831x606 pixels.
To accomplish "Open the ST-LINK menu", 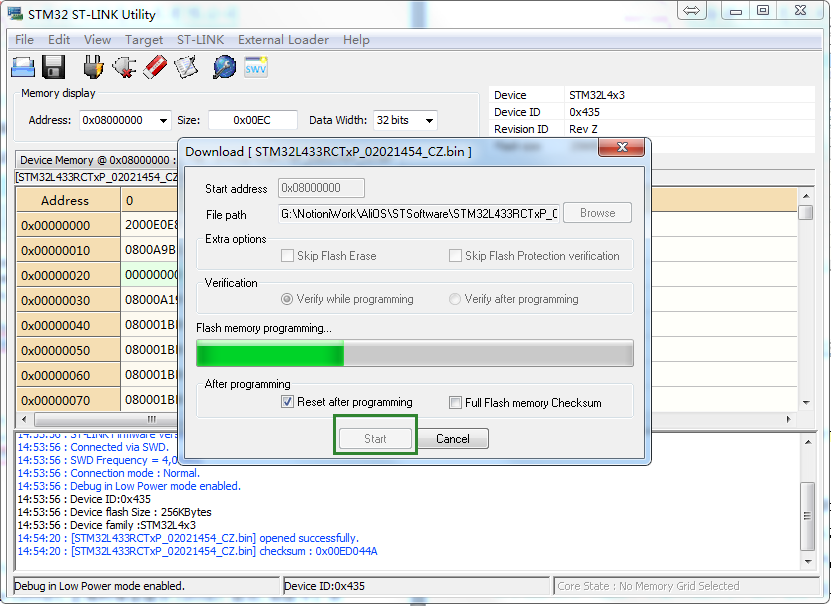I will click(200, 40).
